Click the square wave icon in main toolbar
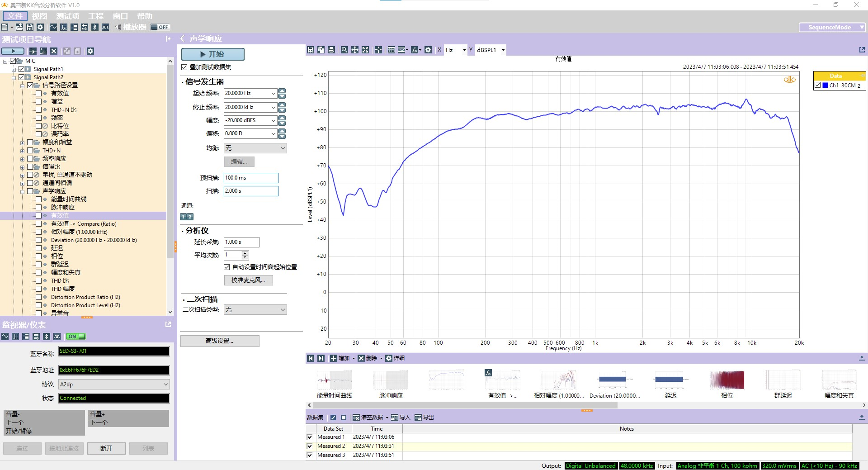 105,27
